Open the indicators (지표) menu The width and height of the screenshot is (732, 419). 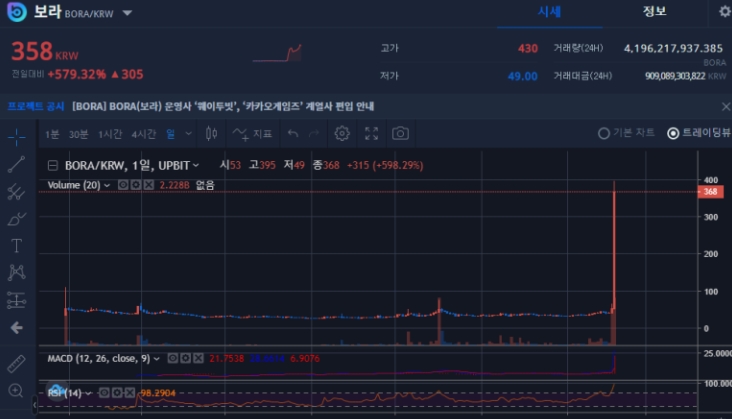[x=252, y=134]
